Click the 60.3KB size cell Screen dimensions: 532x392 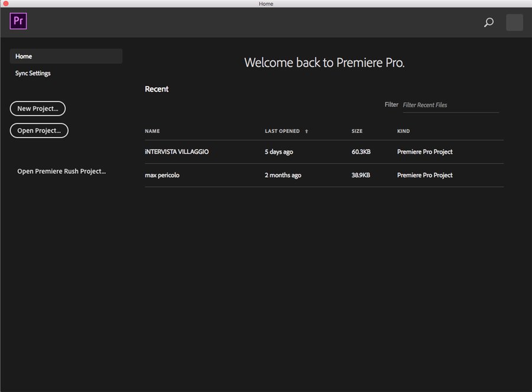coord(361,152)
